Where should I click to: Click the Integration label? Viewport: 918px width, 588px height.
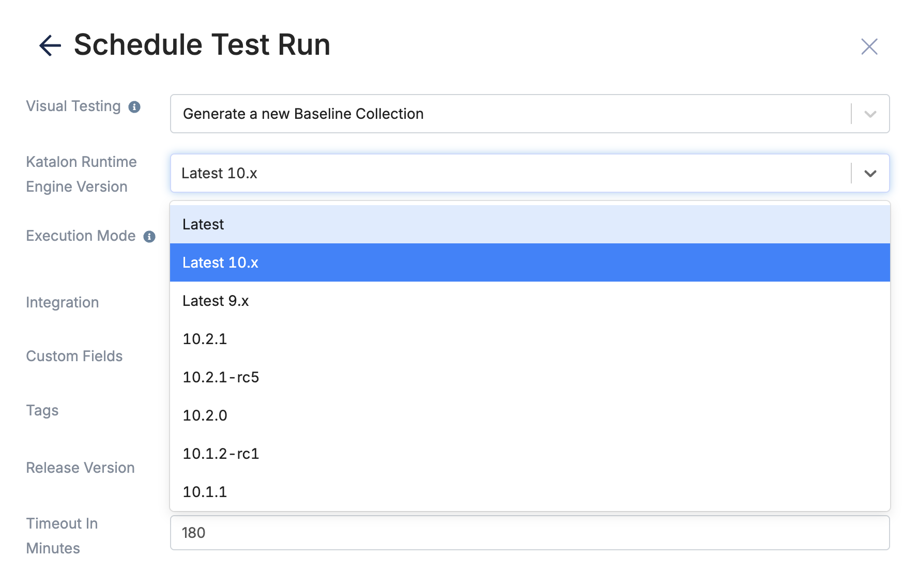click(x=63, y=302)
